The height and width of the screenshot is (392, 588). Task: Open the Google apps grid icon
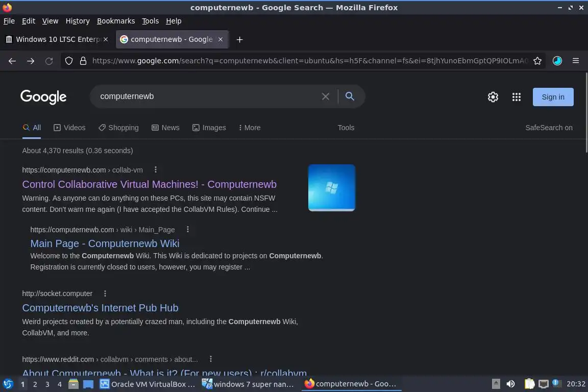pyautogui.click(x=517, y=97)
